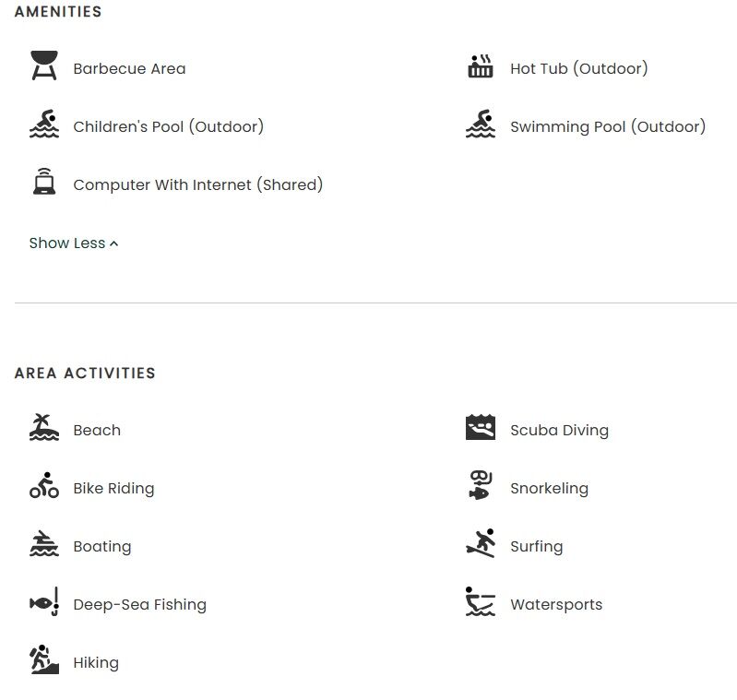Click the shared computer laptop icon
737x700 pixels.
[x=43, y=183]
